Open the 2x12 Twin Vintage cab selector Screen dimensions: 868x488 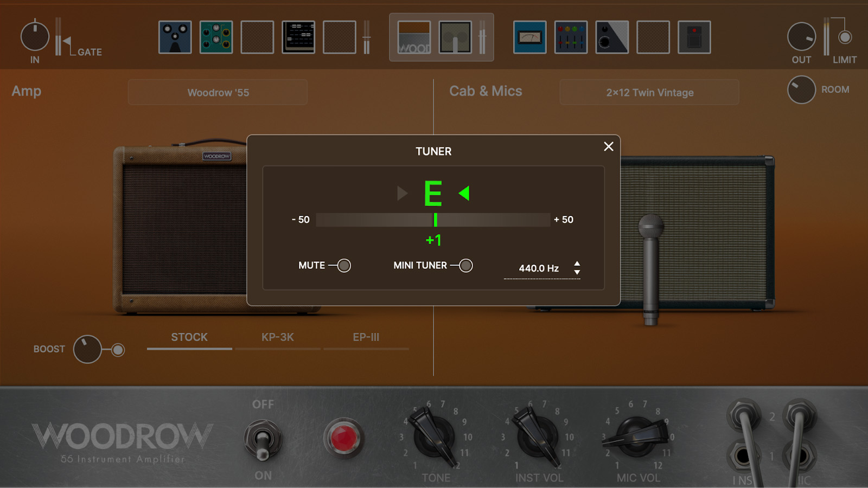[x=649, y=92]
